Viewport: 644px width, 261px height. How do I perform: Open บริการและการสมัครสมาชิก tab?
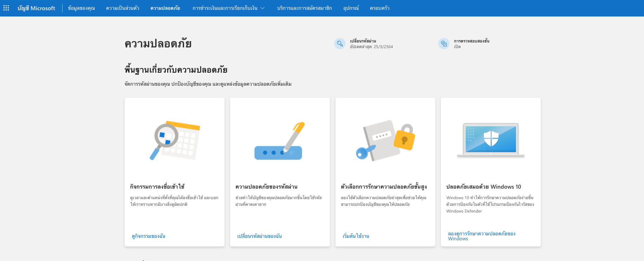[x=304, y=8]
